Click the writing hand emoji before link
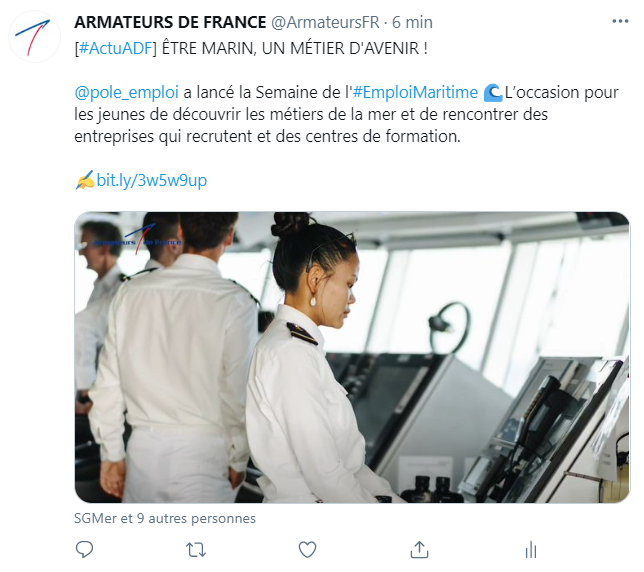The height and width of the screenshot is (572, 644). (x=85, y=180)
